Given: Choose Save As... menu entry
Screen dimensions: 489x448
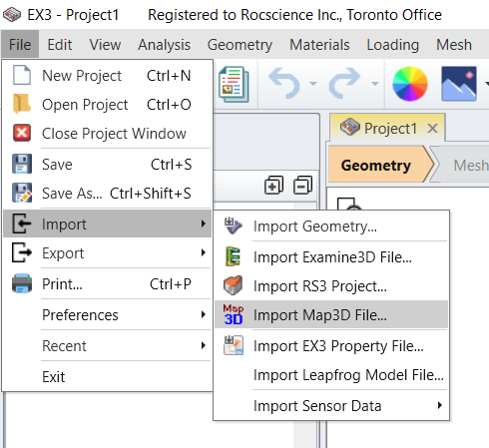Looking at the screenshot, I should [x=107, y=193].
